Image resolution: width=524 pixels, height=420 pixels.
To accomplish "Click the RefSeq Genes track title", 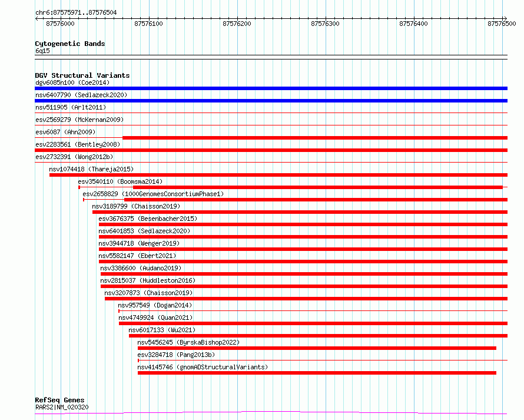I will [59, 400].
